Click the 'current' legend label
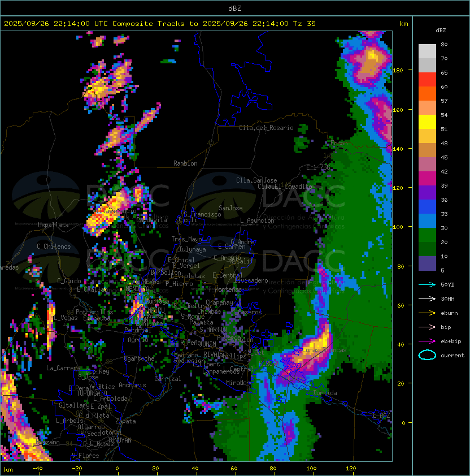470x476 pixels. point(452,356)
